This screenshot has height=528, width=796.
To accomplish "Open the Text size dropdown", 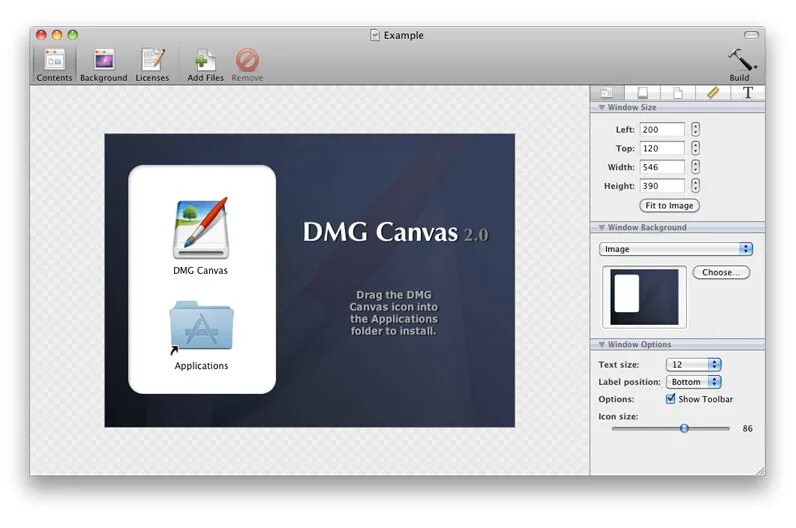I will tap(693, 365).
